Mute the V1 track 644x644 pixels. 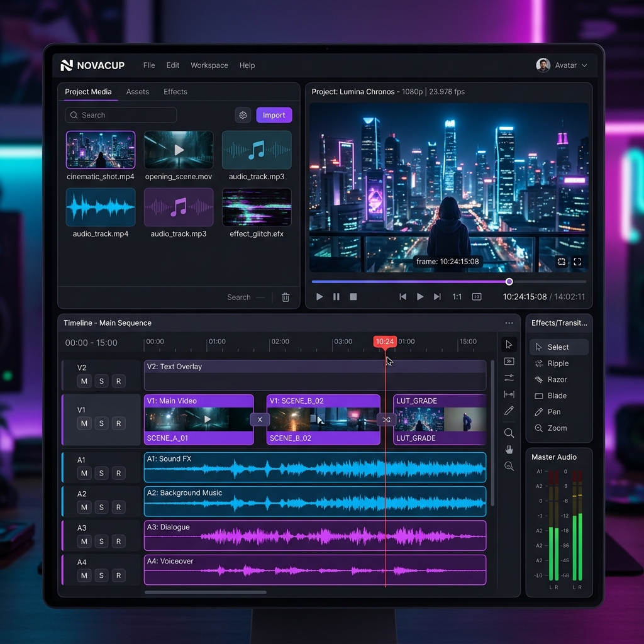[x=84, y=423]
